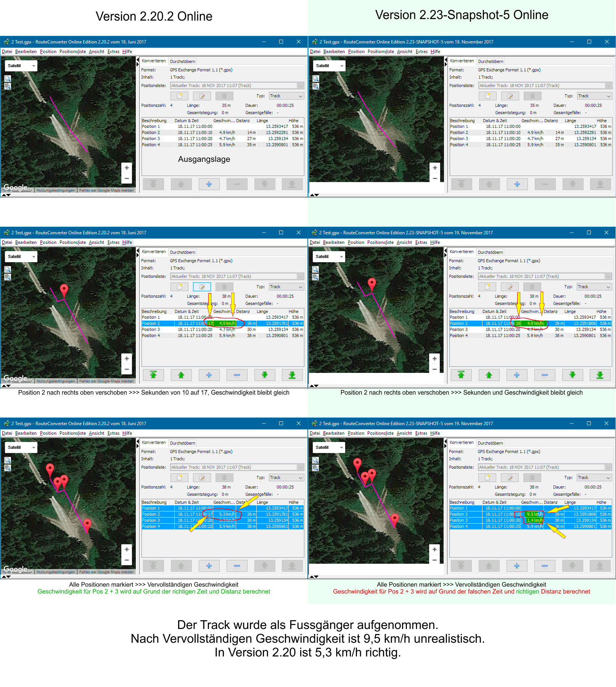Image resolution: width=616 pixels, height=687 pixels.
Task: Remove position with minus icon, three-marker 2.23 window
Action: pos(544,566)
